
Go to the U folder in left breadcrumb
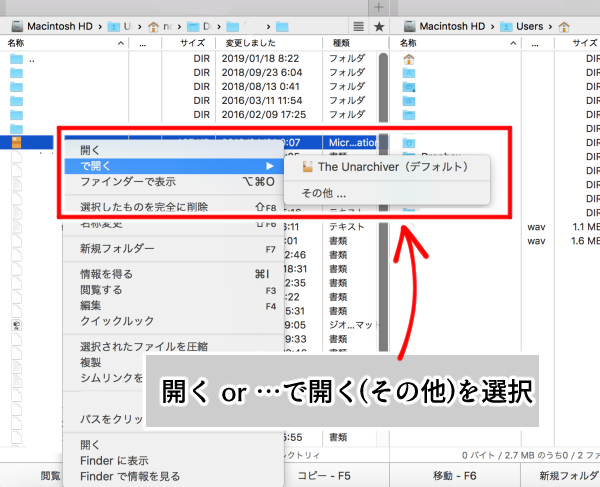click(x=120, y=26)
